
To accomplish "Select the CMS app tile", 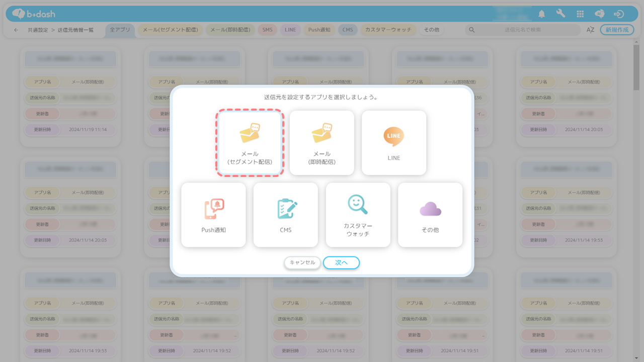I will pos(286,215).
